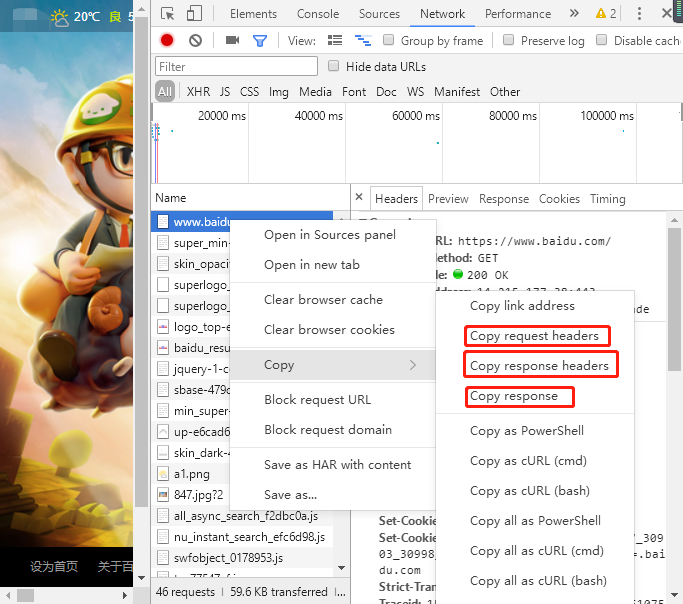
Task: Open DevTools customize menu (three dots)
Action: (639, 13)
